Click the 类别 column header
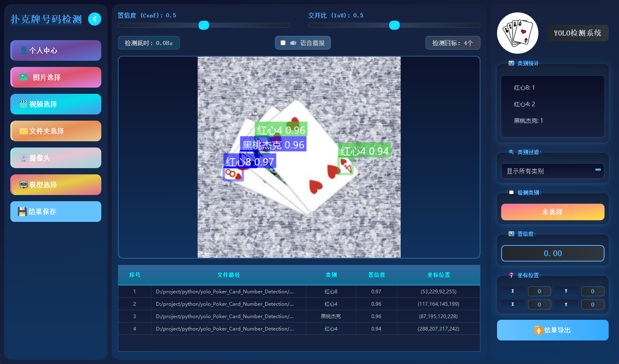The image size is (619, 364). point(331,275)
